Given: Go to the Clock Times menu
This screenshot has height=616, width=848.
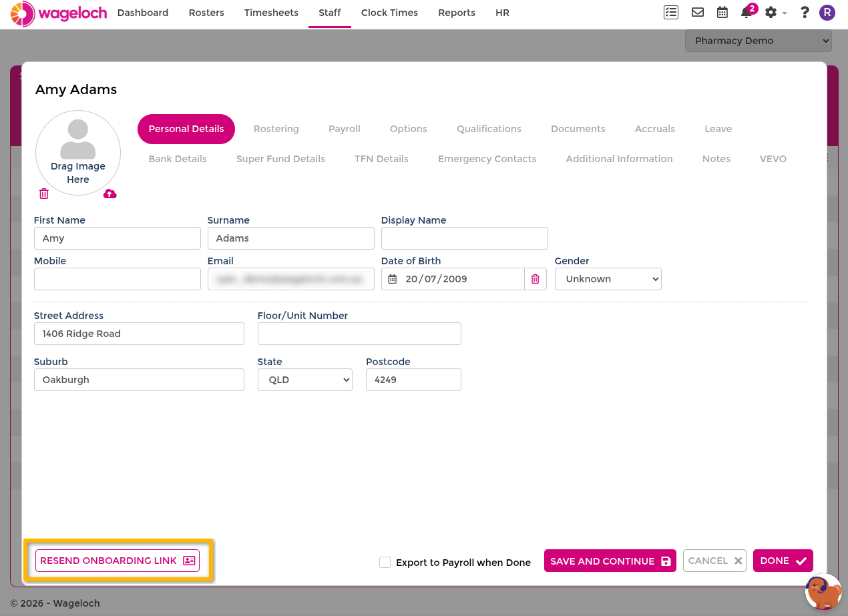Looking at the screenshot, I should click(x=389, y=13).
